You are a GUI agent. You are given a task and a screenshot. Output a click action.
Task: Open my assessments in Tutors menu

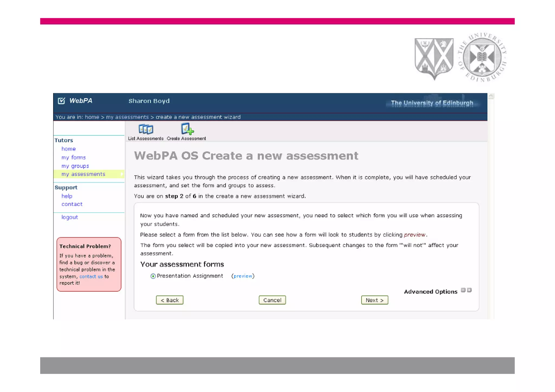[83, 174]
